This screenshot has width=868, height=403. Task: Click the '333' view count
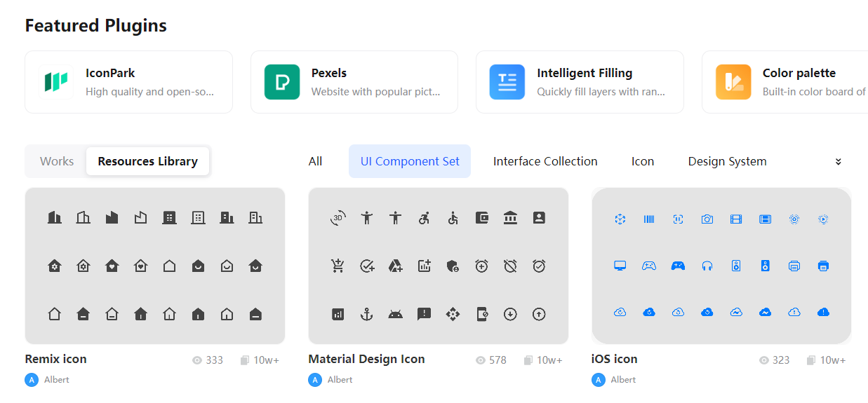(215, 360)
